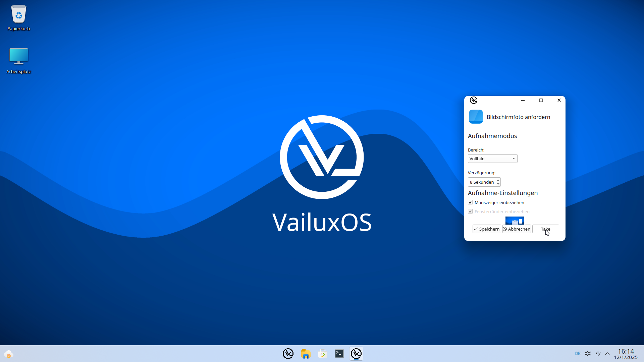Viewport: 644px width, 362px height.
Task: Open the clock showing 16:14
Action: pyautogui.click(x=626, y=354)
